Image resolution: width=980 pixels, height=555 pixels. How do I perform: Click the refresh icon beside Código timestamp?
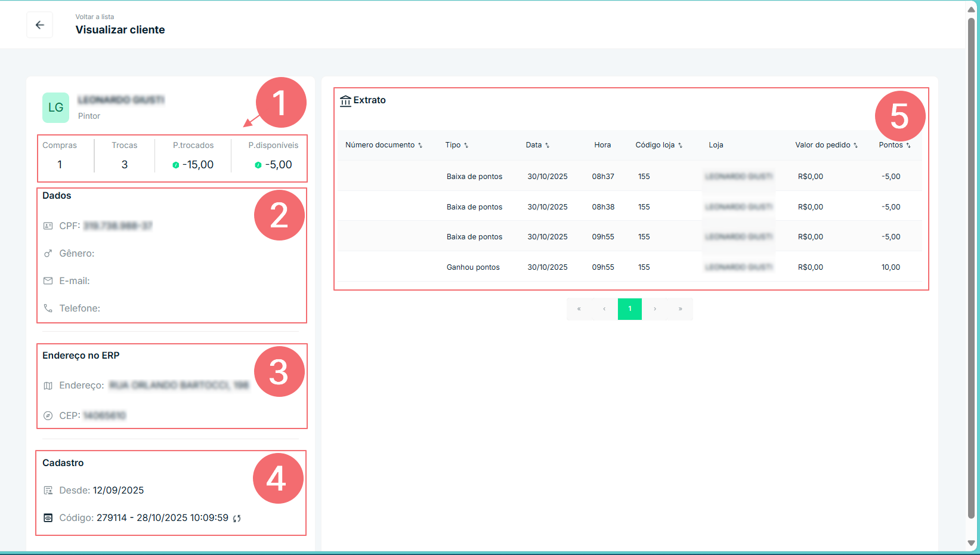[237, 518]
